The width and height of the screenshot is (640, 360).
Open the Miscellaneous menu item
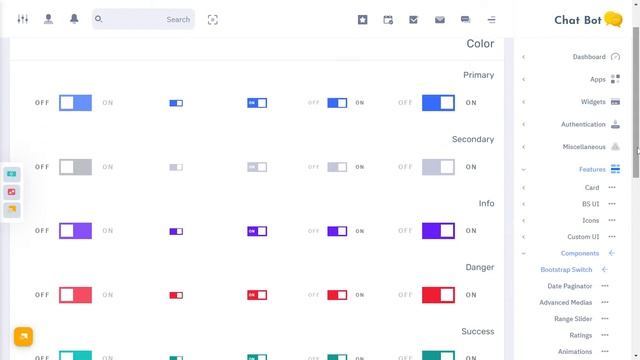584,147
